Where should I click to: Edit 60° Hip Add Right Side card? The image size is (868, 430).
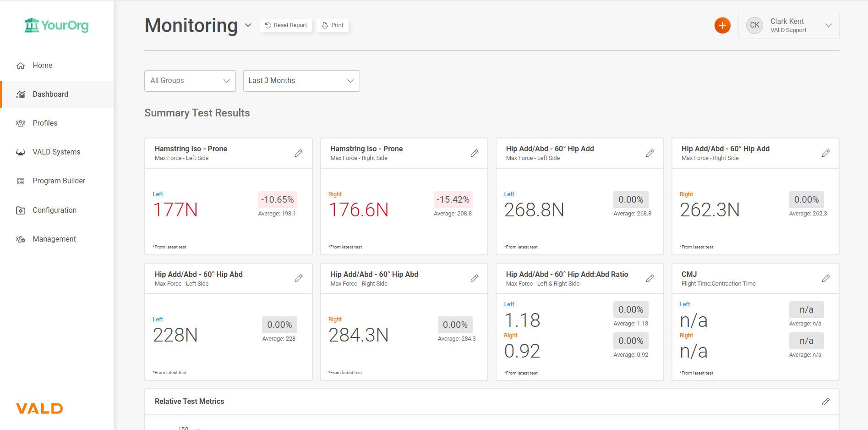click(x=826, y=153)
